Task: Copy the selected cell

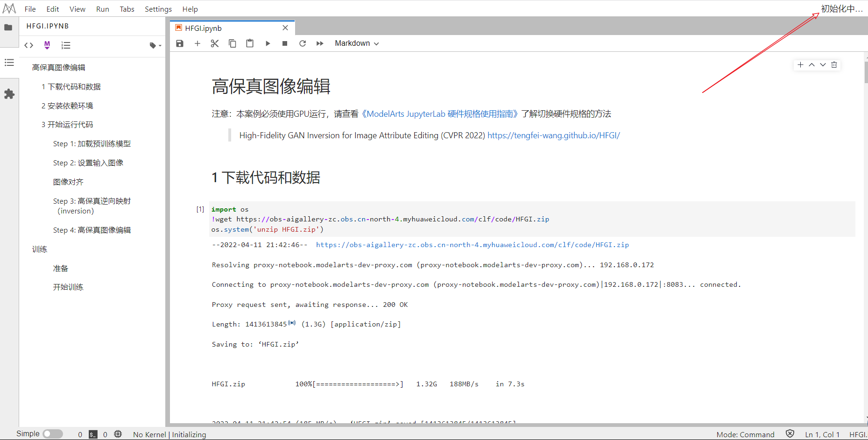Action: click(232, 43)
